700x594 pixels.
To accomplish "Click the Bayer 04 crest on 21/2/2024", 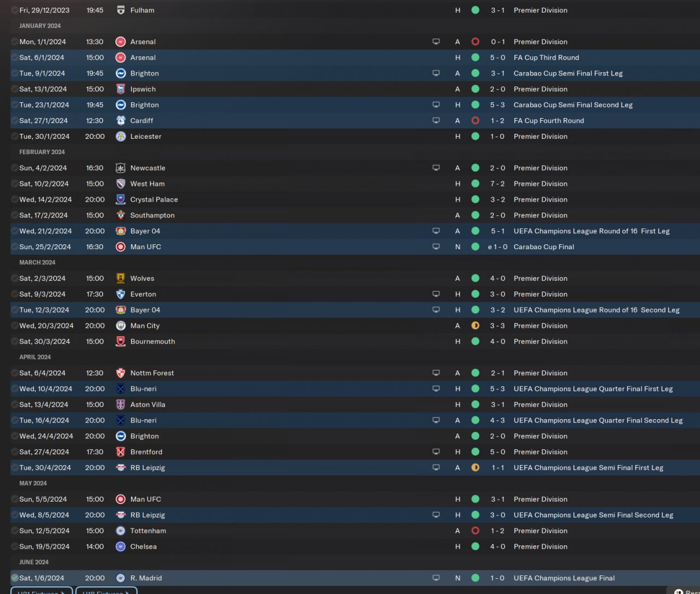I will (x=120, y=231).
